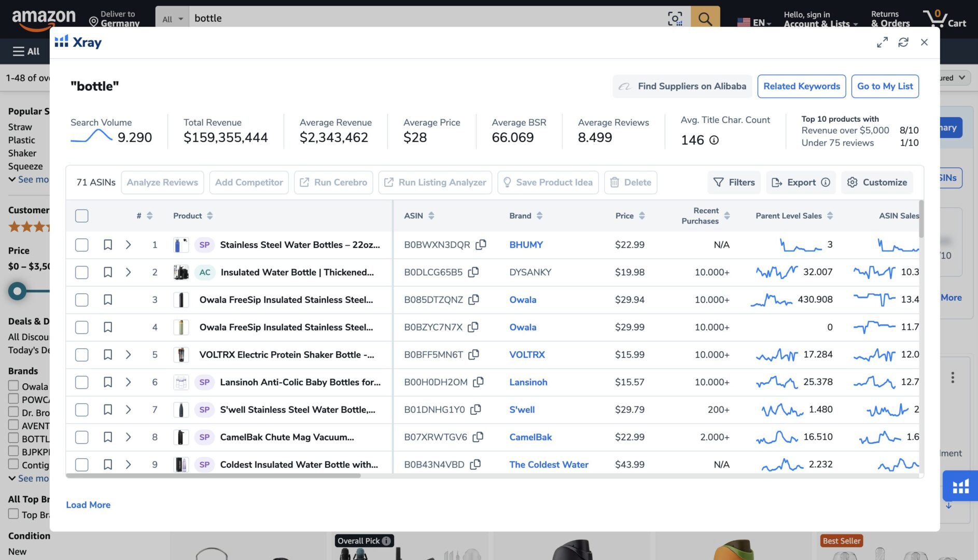The image size is (978, 560).
Task: Expand Xray panel to fullscreen
Action: click(882, 43)
